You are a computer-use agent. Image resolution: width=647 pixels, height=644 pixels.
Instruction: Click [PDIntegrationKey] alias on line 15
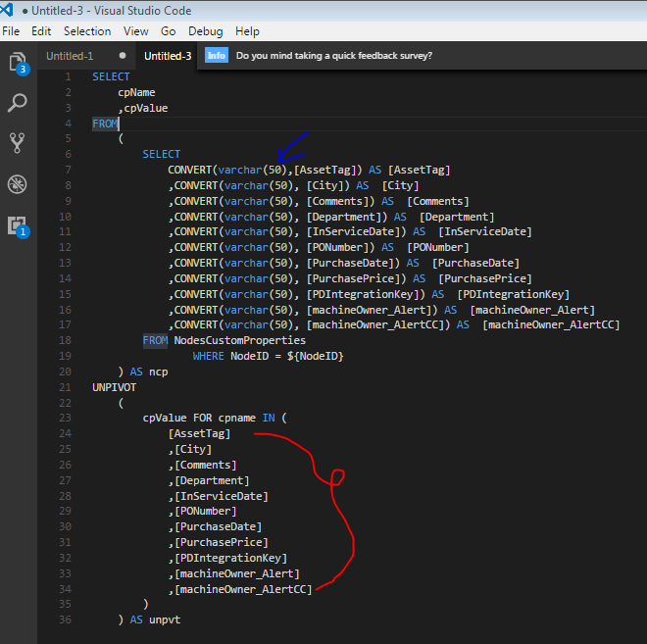point(514,295)
